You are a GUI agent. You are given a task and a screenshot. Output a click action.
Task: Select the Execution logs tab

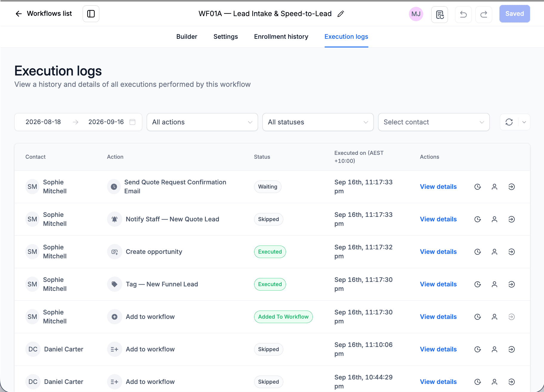tap(346, 37)
